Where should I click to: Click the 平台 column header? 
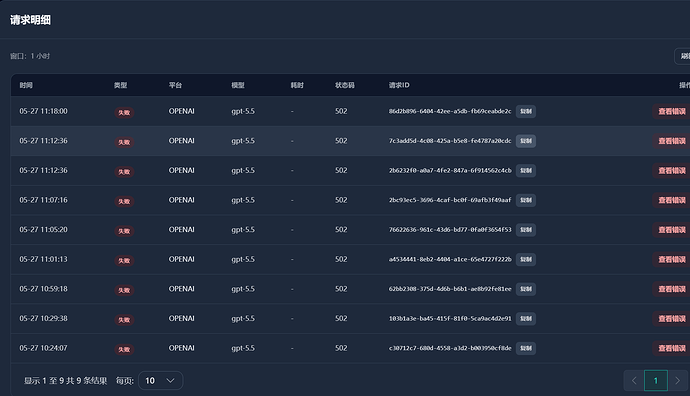click(175, 85)
